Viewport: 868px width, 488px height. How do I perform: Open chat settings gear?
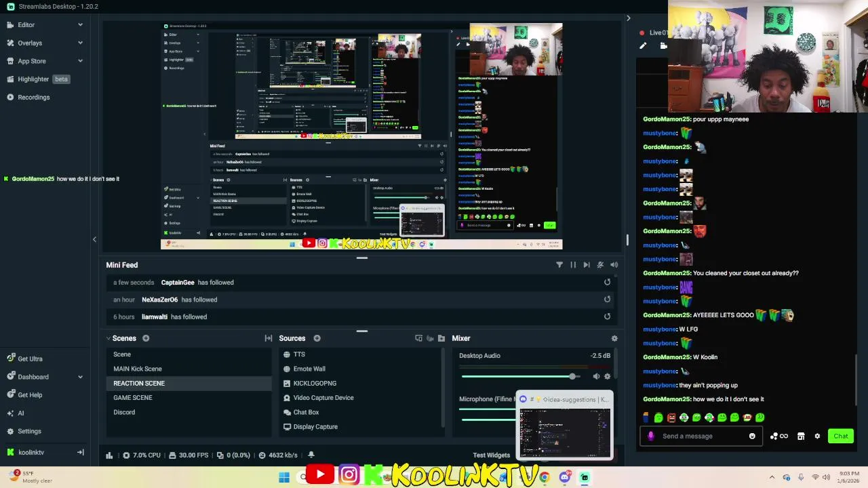click(817, 436)
